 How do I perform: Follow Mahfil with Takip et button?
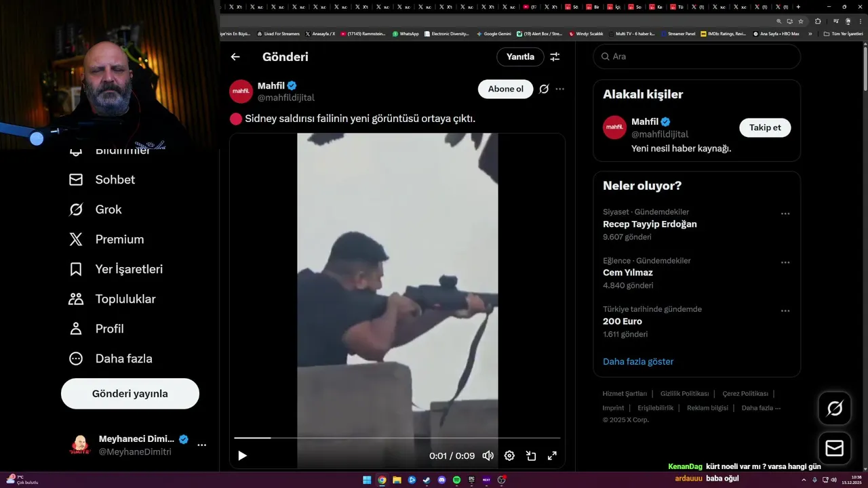click(x=765, y=127)
